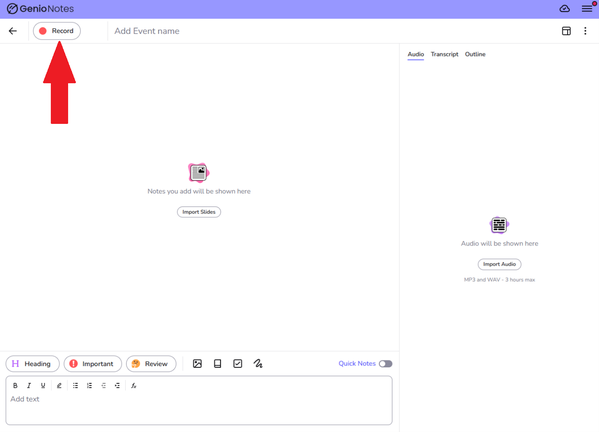The width and height of the screenshot is (599, 432).
Task: Open the three-dot options menu
Action: pos(585,31)
